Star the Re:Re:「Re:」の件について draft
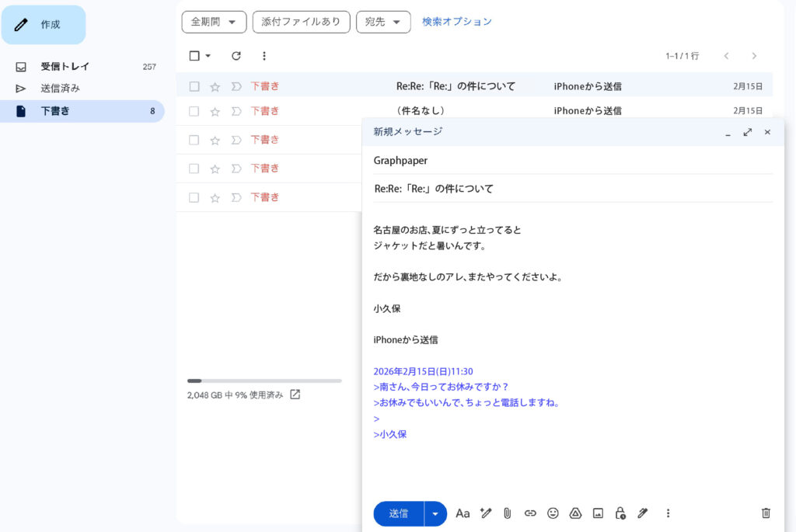Image resolution: width=796 pixels, height=532 pixels. point(215,87)
